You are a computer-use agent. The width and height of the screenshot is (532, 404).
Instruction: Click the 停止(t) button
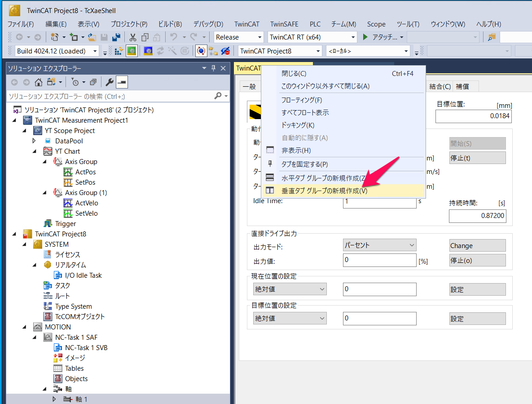tap(477, 158)
